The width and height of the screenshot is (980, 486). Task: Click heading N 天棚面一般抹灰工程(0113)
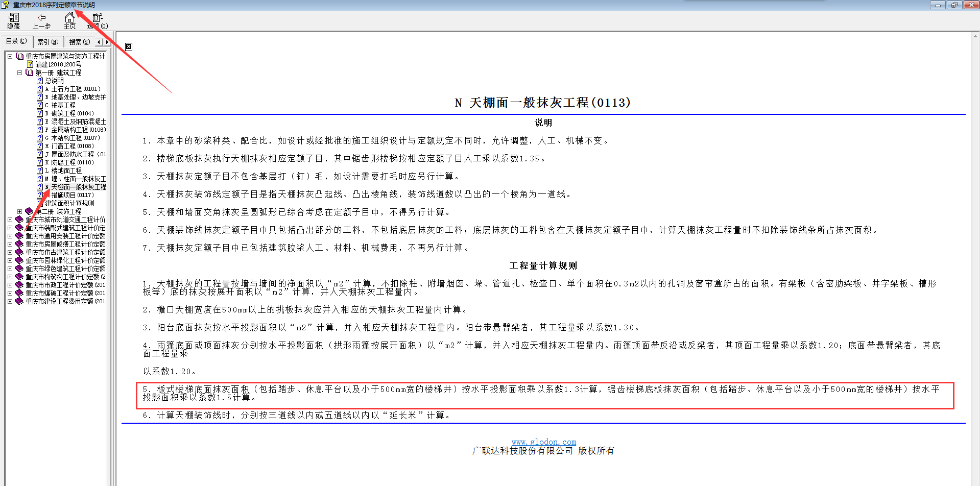point(543,103)
